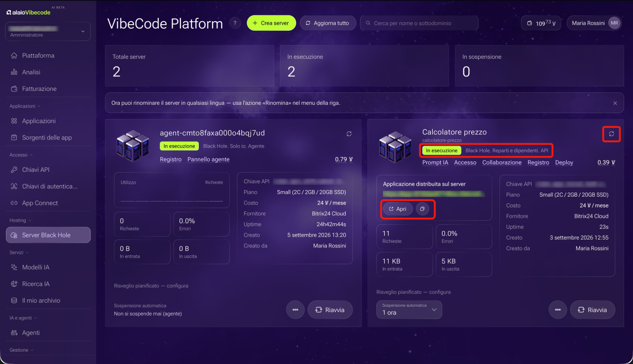Viewport: 633px width, 364px height.
Task: Click Riavvia on the Calcolatore prezzo card
Action: click(592, 310)
